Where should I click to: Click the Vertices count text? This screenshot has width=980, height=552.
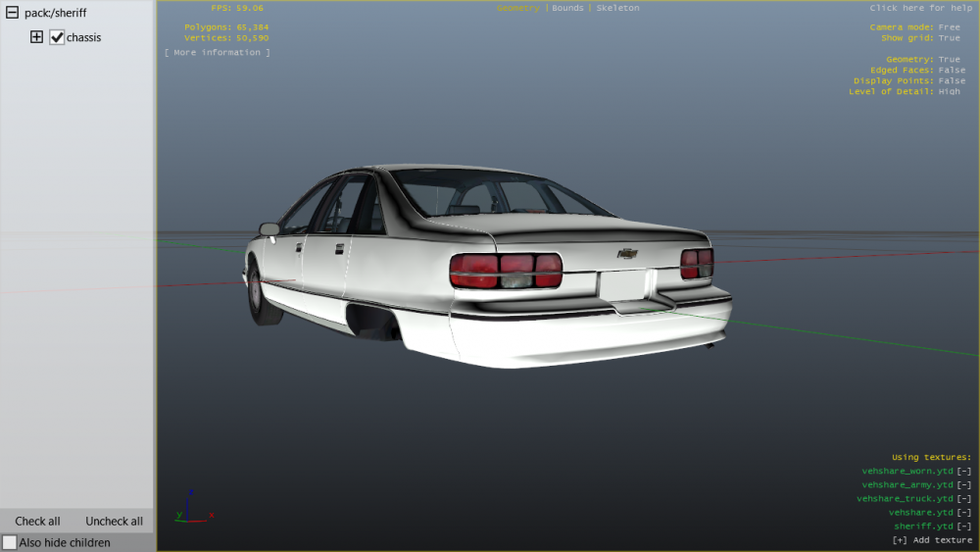pyautogui.click(x=226, y=38)
